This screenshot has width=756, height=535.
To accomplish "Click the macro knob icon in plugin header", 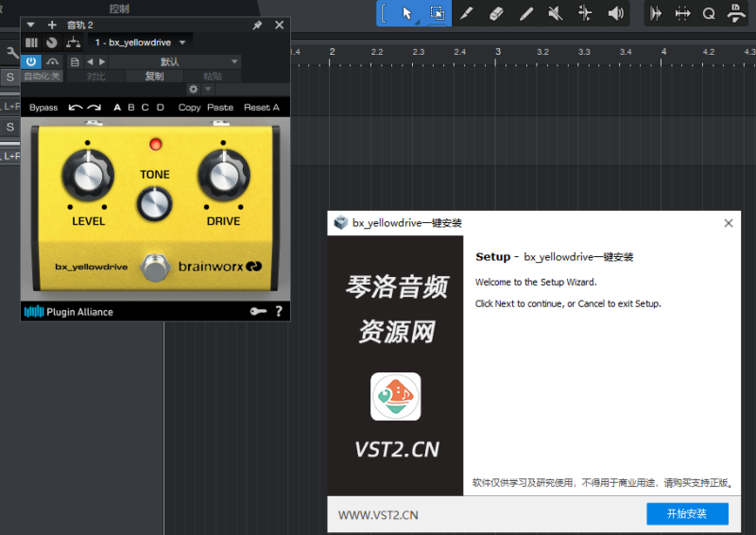I will coord(52,43).
